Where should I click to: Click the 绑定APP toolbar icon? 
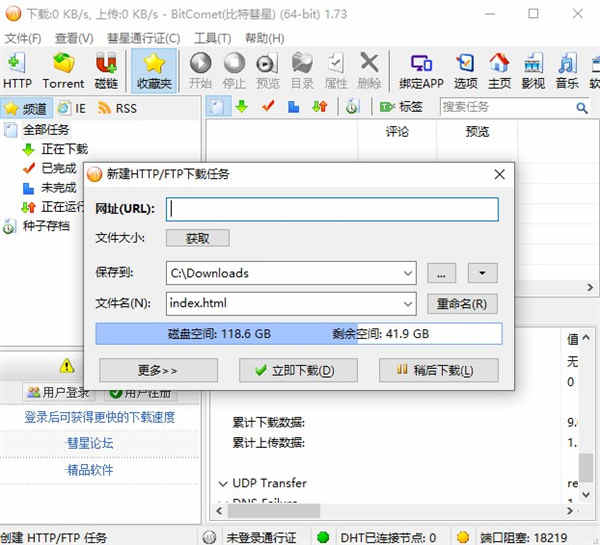tap(420, 70)
